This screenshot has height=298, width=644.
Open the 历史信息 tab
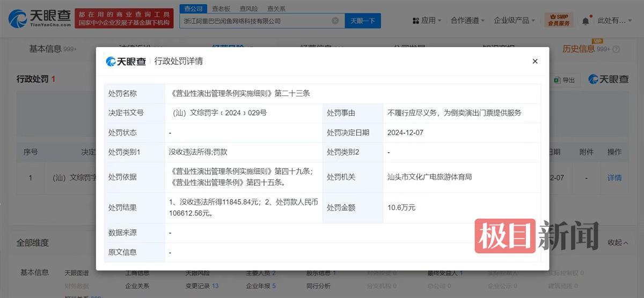click(x=579, y=49)
